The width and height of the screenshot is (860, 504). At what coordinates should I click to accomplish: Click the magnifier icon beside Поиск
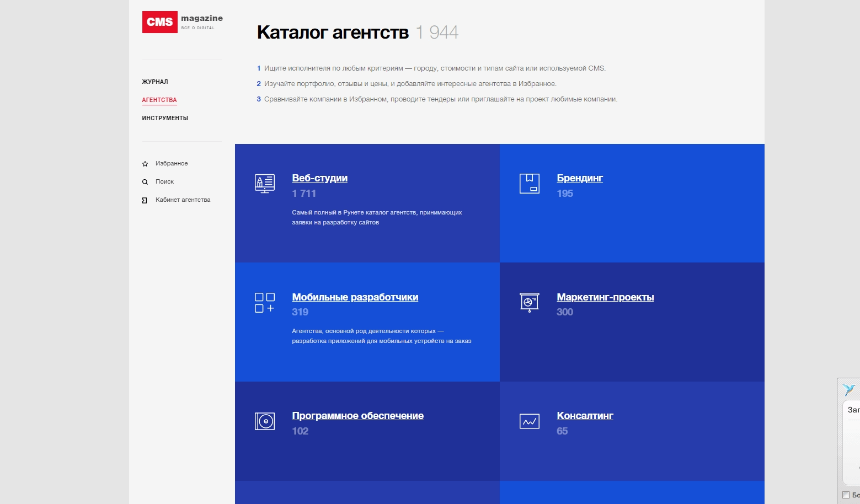pyautogui.click(x=145, y=182)
